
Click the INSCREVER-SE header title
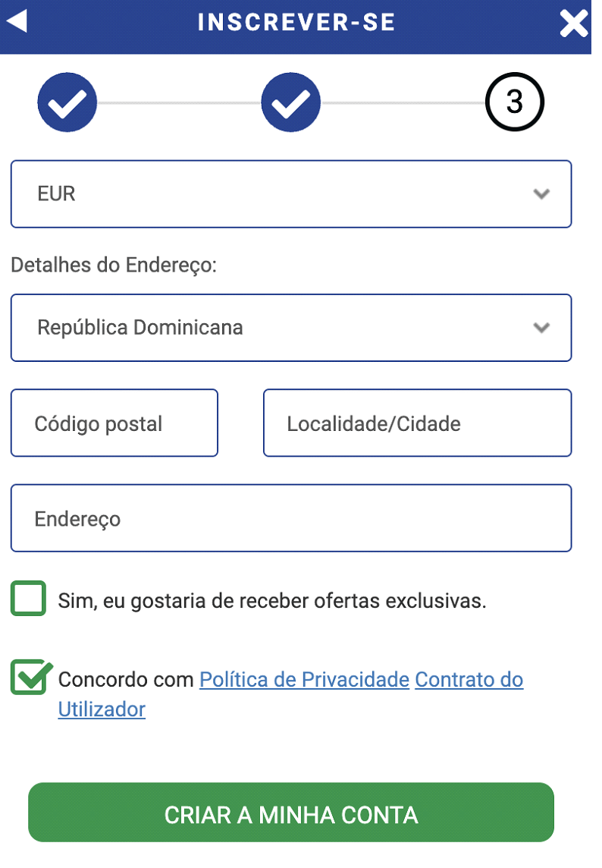click(x=296, y=23)
